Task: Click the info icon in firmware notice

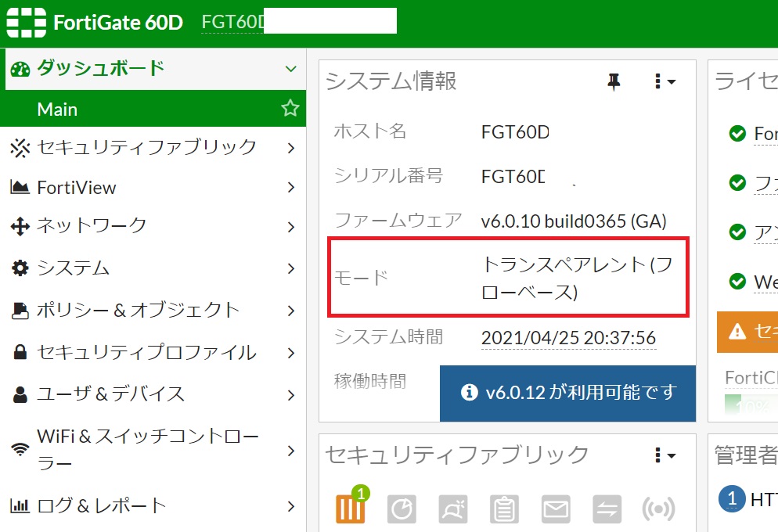Action: tap(469, 392)
